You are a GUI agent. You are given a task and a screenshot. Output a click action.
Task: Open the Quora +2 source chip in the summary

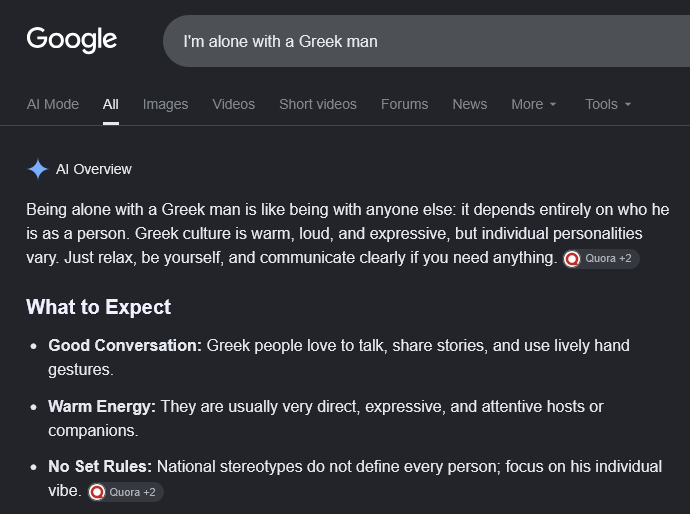pos(601,259)
